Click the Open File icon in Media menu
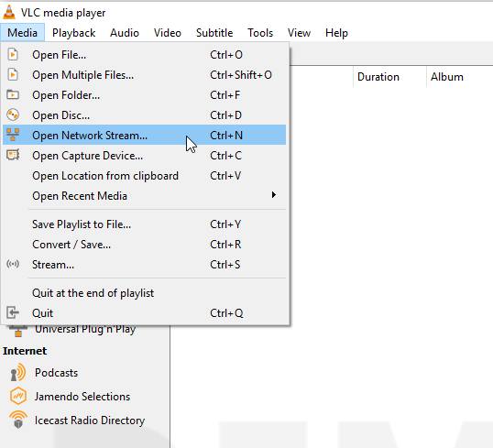 point(13,54)
